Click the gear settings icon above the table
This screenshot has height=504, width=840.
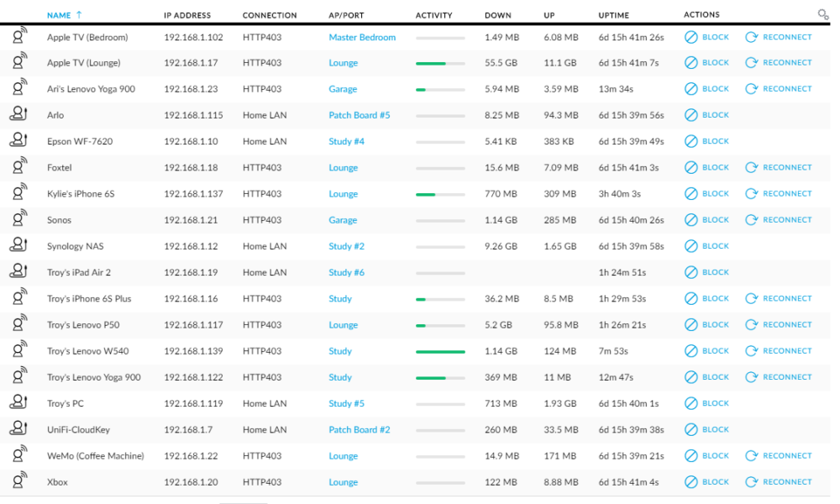click(x=823, y=14)
